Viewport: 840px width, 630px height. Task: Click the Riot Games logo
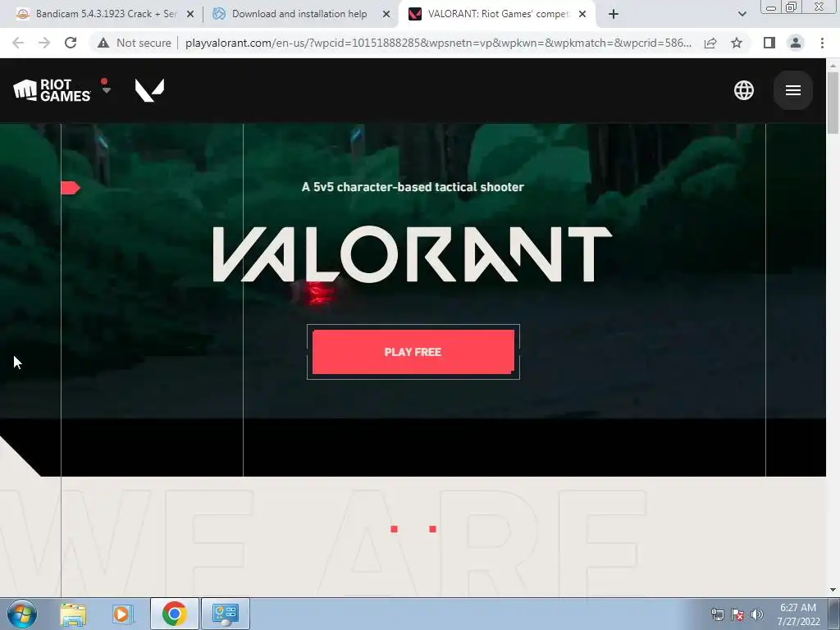pyautogui.click(x=52, y=90)
